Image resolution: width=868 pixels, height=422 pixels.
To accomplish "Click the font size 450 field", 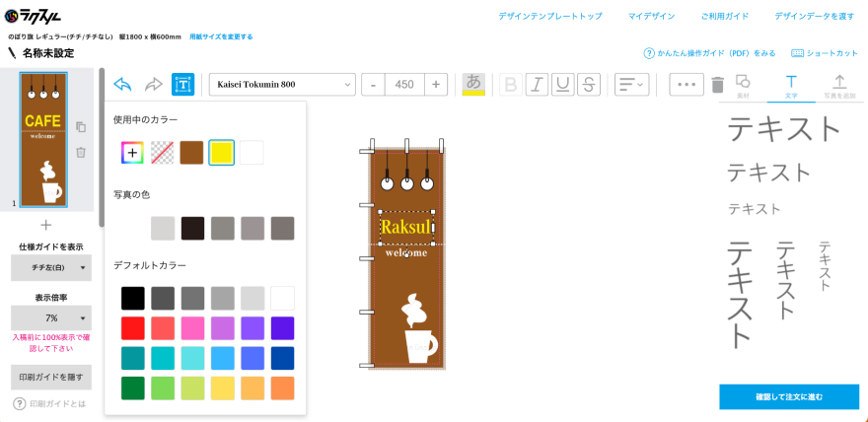I will (404, 85).
